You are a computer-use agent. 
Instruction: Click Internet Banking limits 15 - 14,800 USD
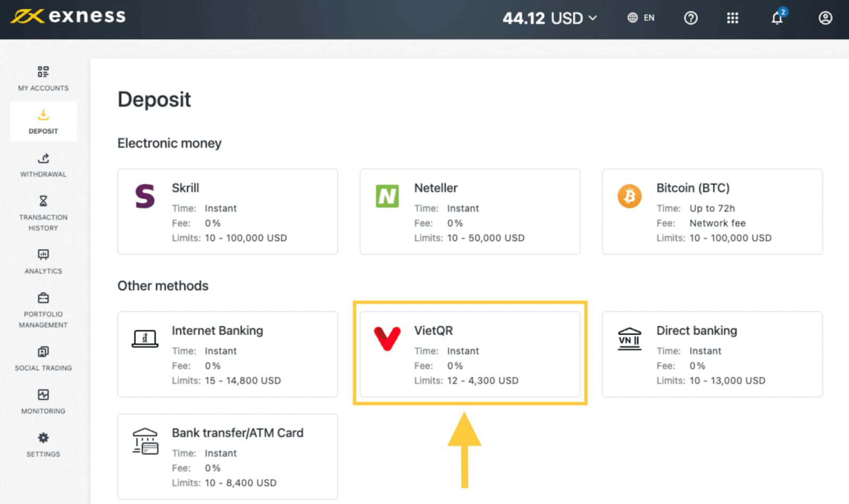tap(243, 381)
